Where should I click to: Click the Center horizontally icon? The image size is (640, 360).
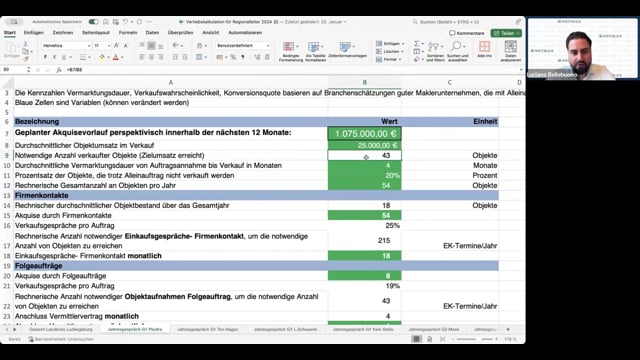(151, 57)
